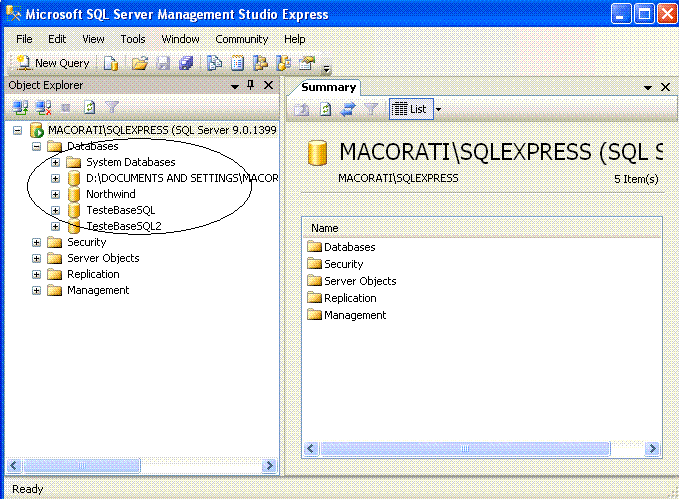Open the Edit menu
The height and width of the screenshot is (499, 679).
tap(57, 39)
